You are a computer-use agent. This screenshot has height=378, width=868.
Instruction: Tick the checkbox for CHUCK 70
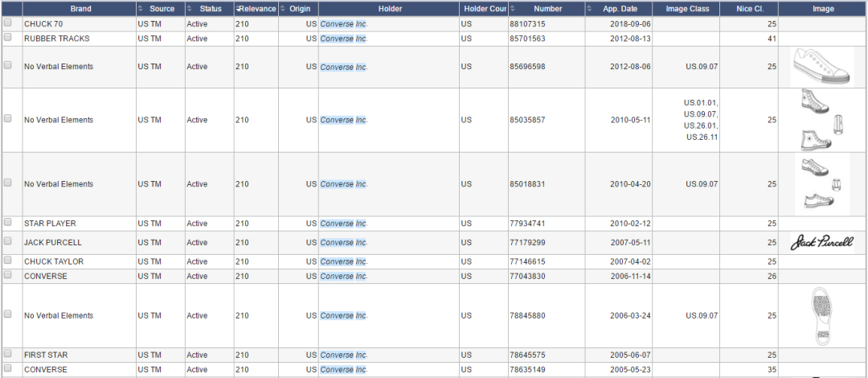[8, 23]
